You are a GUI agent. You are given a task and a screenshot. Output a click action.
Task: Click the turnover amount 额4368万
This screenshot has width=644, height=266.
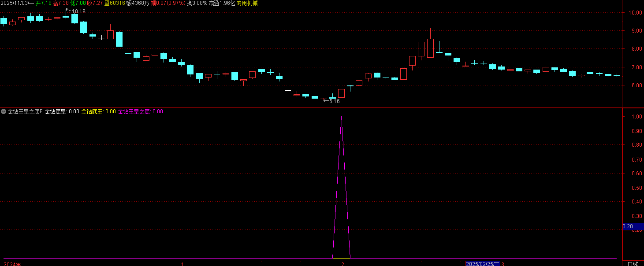(138, 3)
